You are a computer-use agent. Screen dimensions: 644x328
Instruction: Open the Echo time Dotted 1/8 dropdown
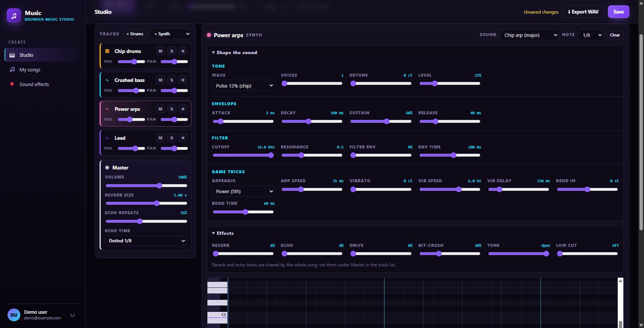(146, 241)
